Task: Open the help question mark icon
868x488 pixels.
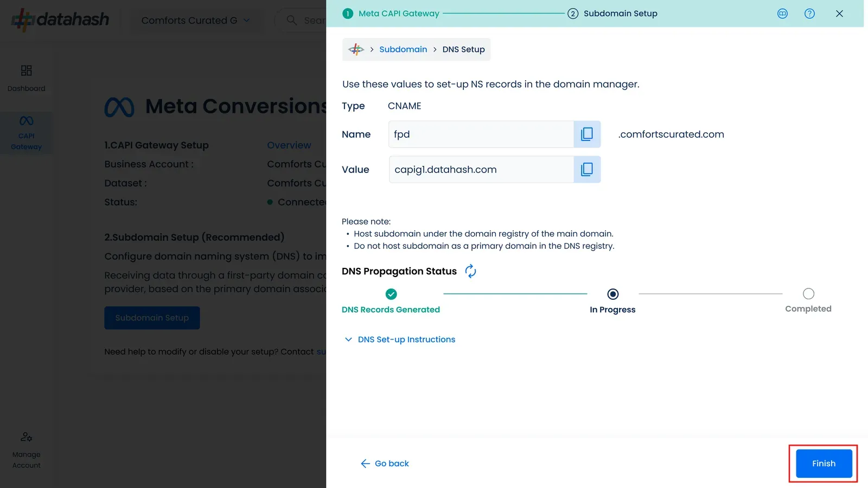Action: coord(809,14)
